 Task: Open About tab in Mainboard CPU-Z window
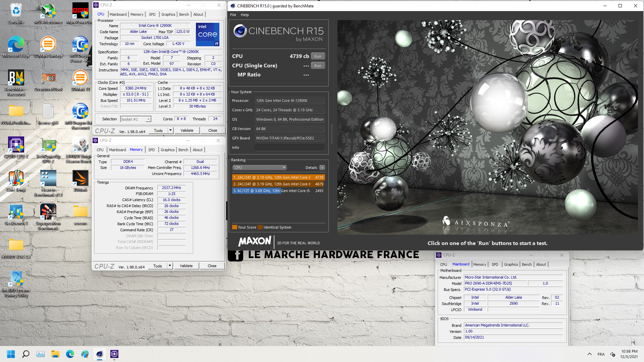541,264
